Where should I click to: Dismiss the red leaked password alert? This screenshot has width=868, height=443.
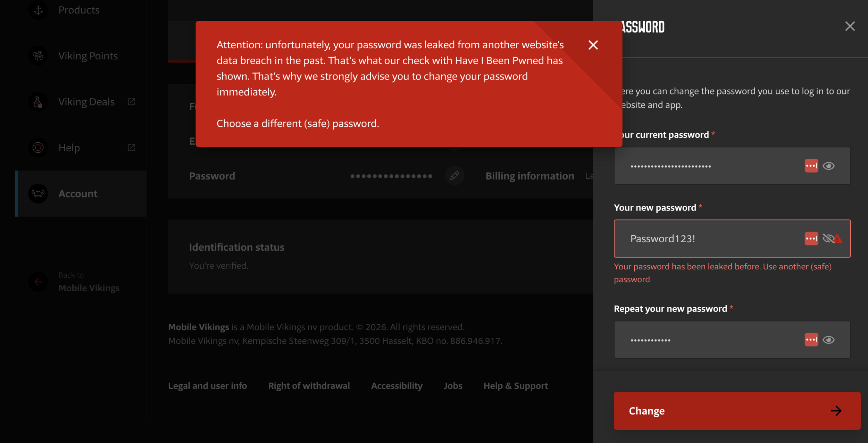click(593, 45)
